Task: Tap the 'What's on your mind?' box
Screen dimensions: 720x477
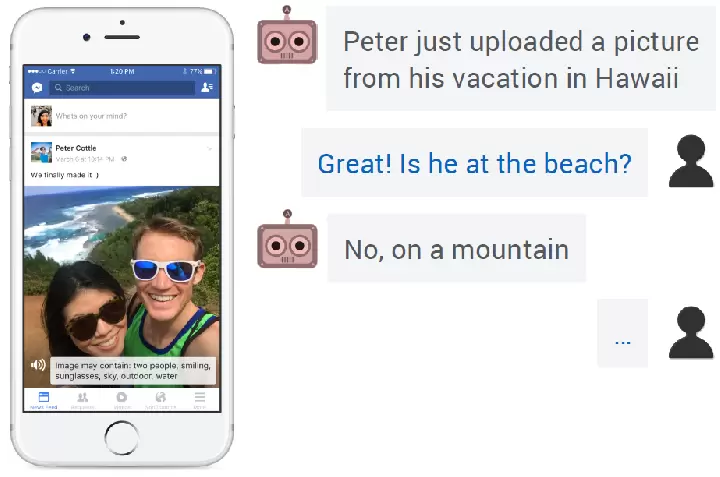Action: pyautogui.click(x=130, y=117)
